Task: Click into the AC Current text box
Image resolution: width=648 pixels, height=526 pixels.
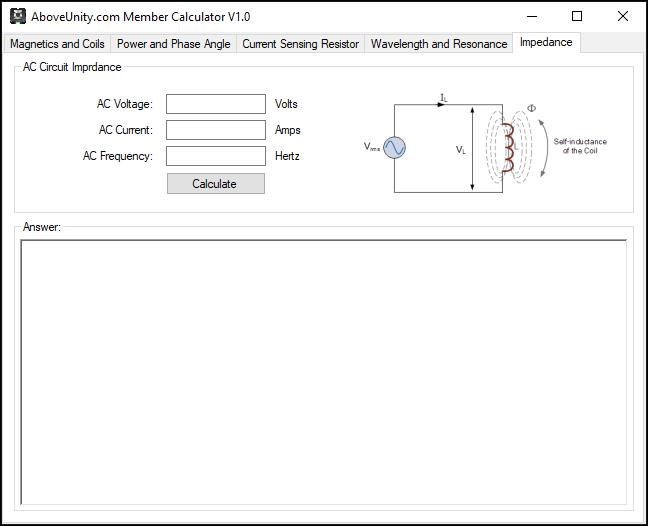Action: (x=215, y=130)
